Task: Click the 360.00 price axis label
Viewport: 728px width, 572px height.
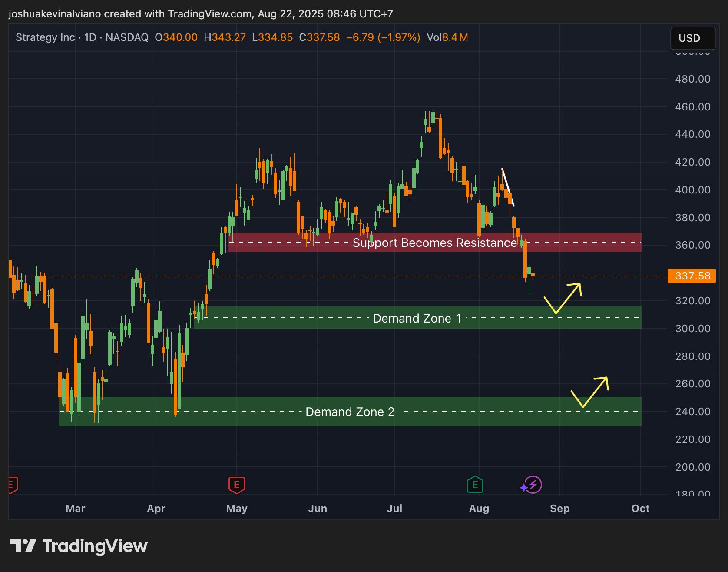Action: (693, 245)
